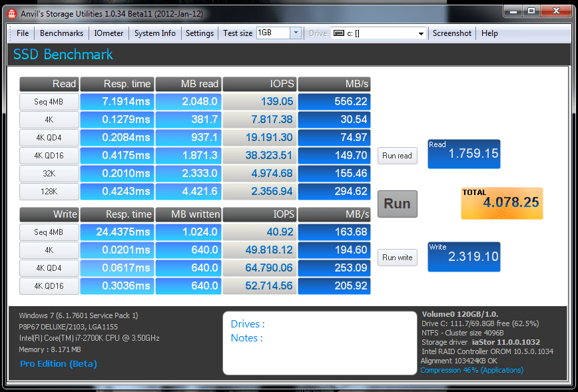Click the Run read button
This screenshot has height=392, width=578.
click(x=398, y=156)
